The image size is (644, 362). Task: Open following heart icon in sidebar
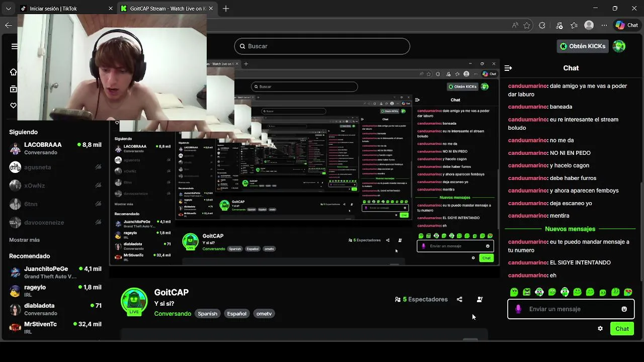14,106
